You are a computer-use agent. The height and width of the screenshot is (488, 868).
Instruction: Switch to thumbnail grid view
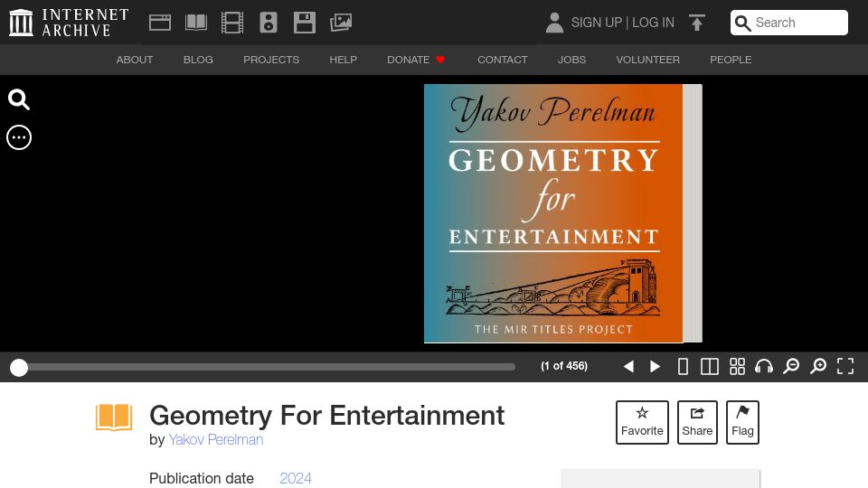[x=738, y=366]
